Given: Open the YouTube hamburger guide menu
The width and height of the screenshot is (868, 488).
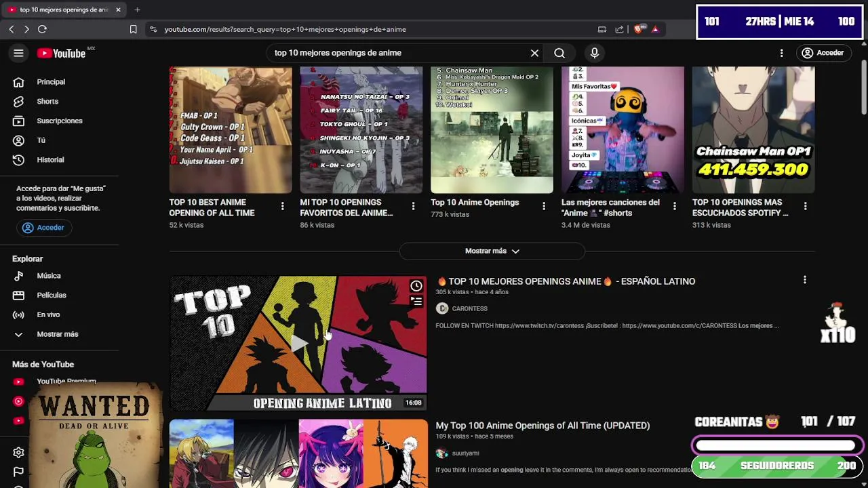Looking at the screenshot, I should click(x=18, y=53).
